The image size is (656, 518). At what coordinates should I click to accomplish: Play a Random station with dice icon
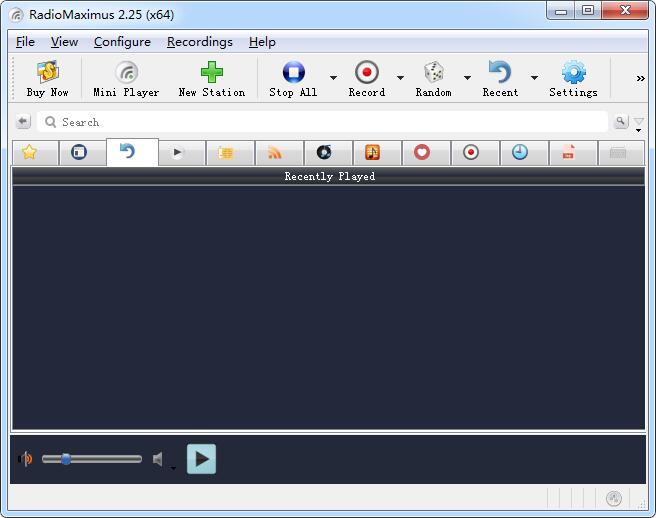tap(433, 79)
